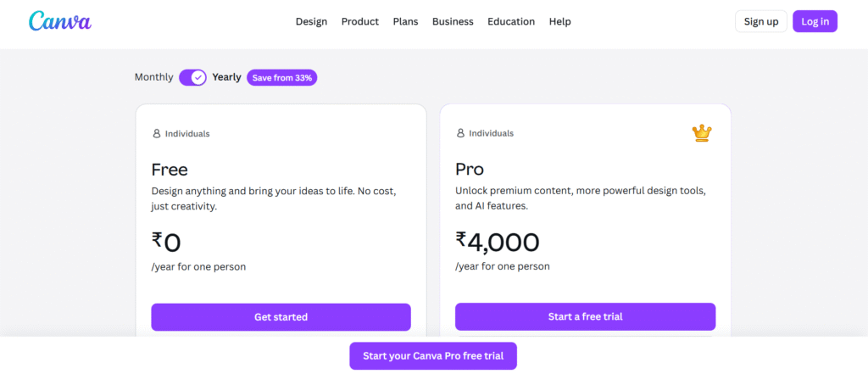Click Start a free trial button

[585, 317]
